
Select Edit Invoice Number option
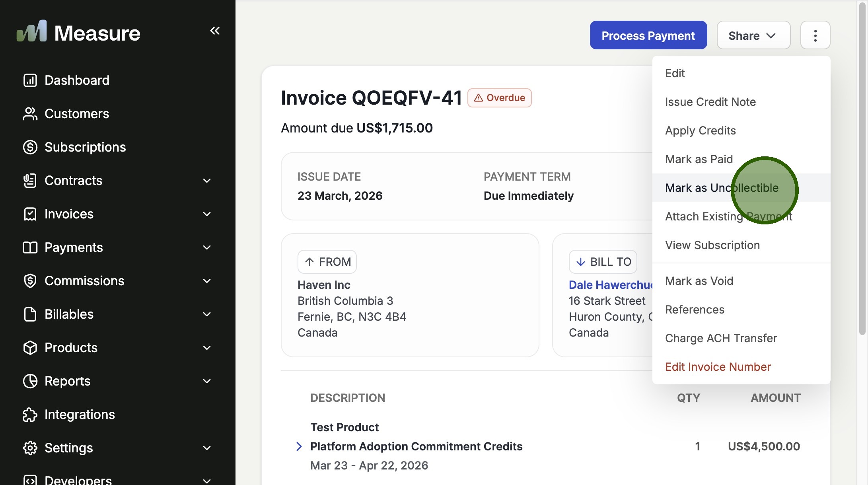(x=718, y=367)
